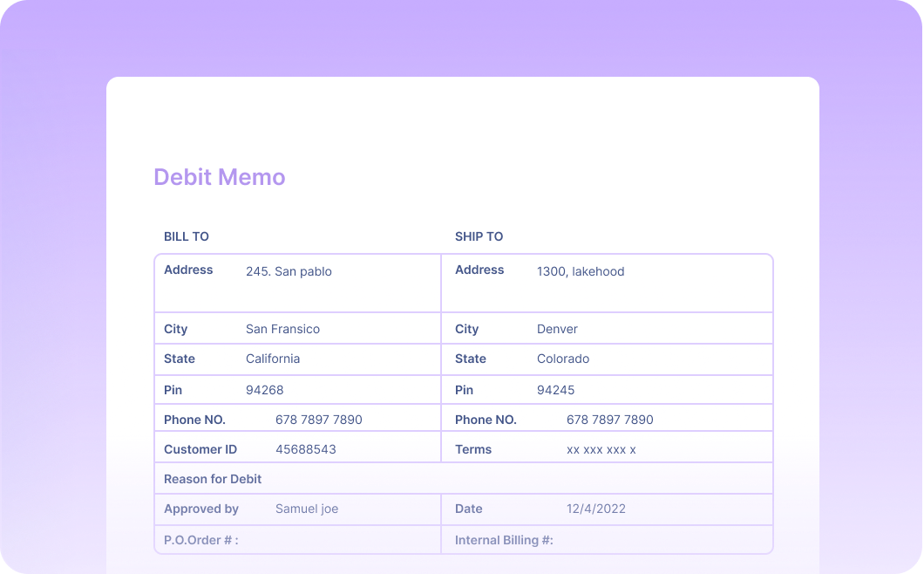
Task: Click the Date value 12/4/2022
Action: coord(594,509)
